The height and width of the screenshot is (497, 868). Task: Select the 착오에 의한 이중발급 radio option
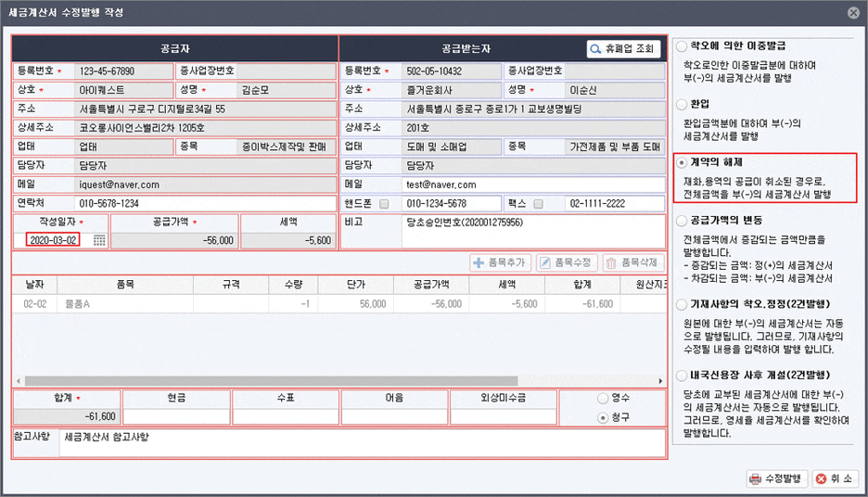[682, 46]
